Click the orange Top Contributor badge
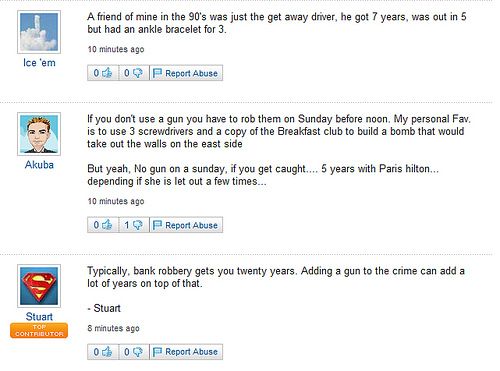The image size is (500, 371). coord(39,330)
